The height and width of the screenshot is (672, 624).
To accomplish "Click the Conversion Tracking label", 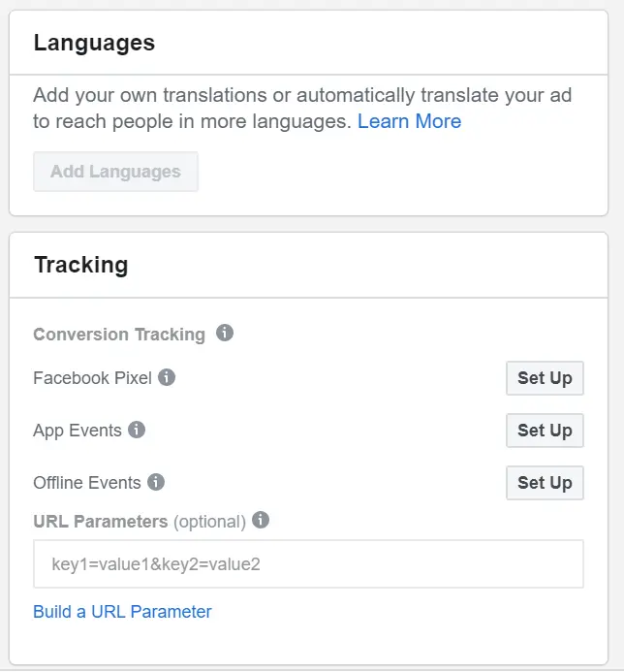I will pos(119,335).
